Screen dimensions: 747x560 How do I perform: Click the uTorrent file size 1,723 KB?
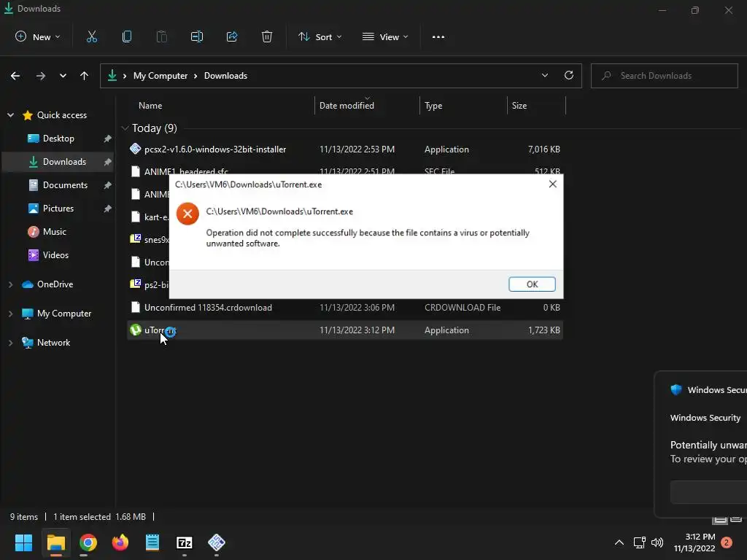(x=543, y=330)
